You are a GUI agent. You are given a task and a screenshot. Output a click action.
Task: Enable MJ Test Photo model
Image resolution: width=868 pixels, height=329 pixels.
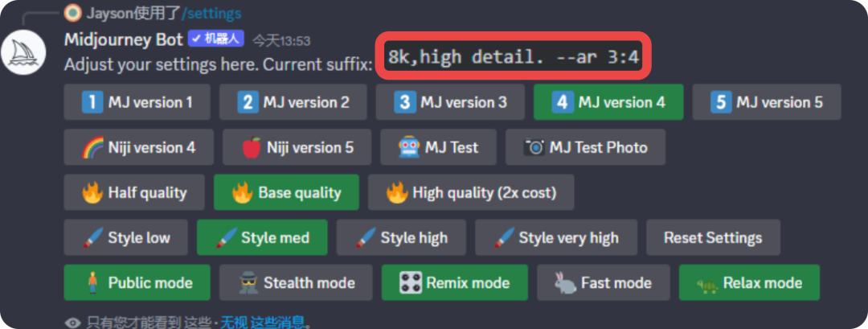[x=585, y=147]
